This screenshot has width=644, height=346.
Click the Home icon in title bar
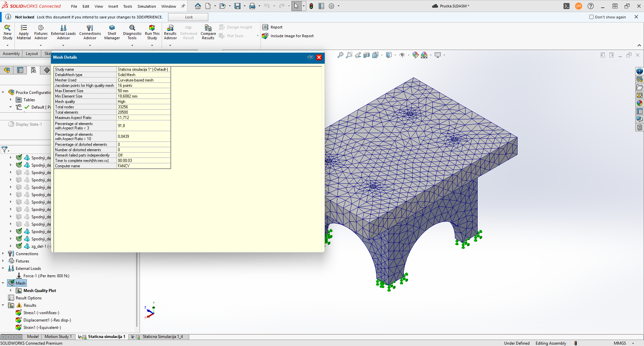point(198,6)
